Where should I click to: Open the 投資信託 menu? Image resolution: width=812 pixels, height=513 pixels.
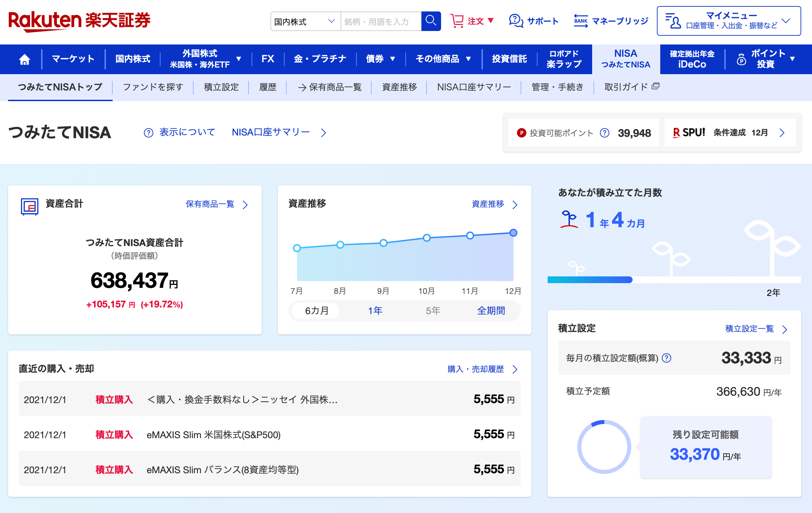(509, 59)
